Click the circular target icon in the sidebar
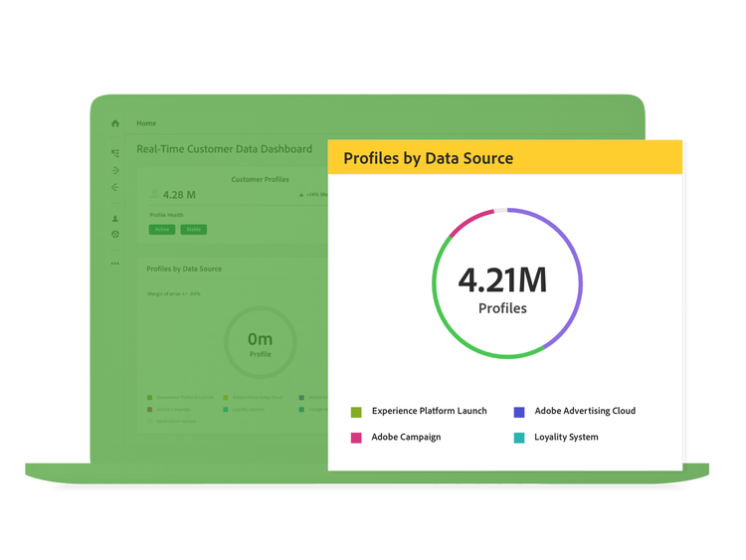 [115, 235]
